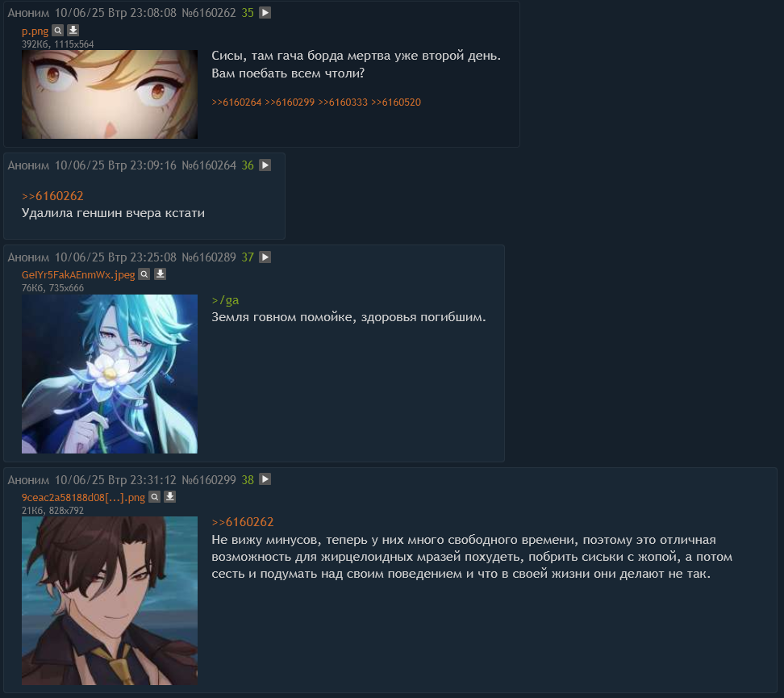This screenshot has width=784, height=698.
Task: Click the search icon next to GeIYr5FakAEnmWx.jpeg
Action: 144,274
